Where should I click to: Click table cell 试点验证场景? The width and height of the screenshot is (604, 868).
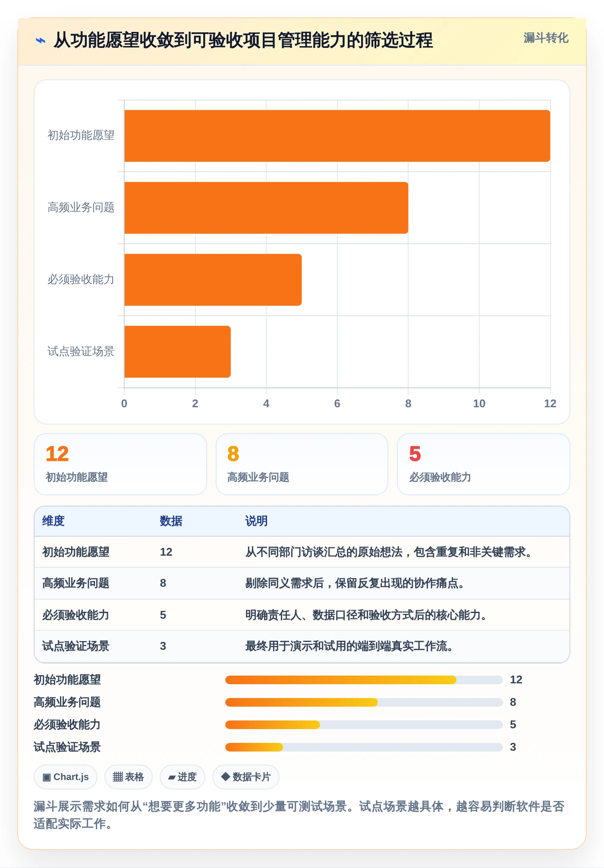(x=76, y=646)
